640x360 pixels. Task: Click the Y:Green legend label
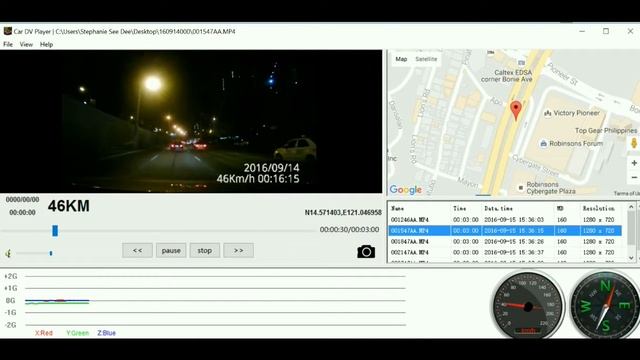78,333
